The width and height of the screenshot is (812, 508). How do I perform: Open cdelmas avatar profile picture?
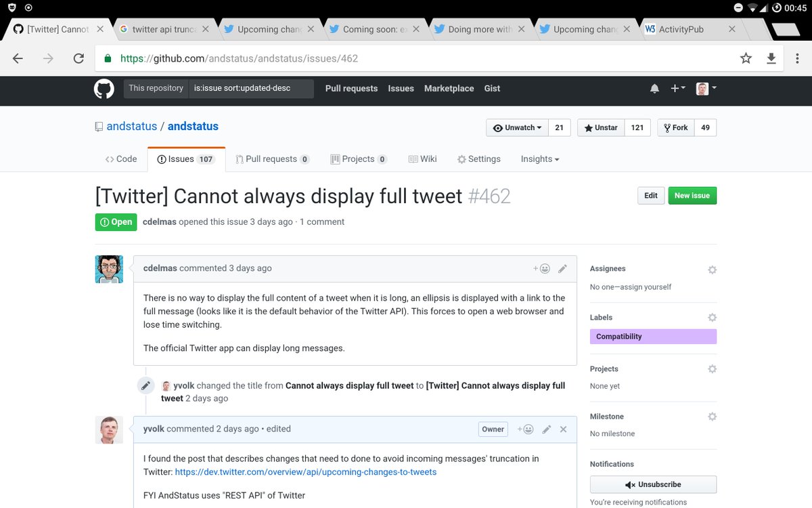(x=109, y=269)
